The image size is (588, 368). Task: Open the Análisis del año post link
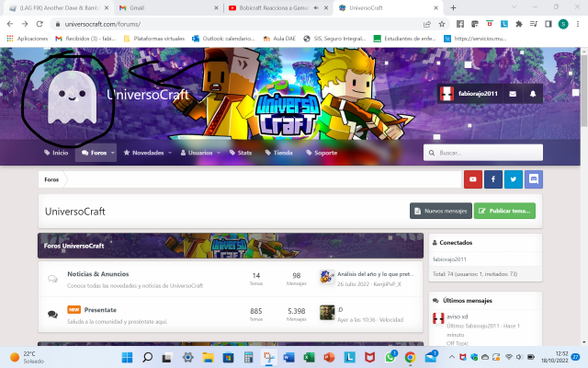point(375,274)
